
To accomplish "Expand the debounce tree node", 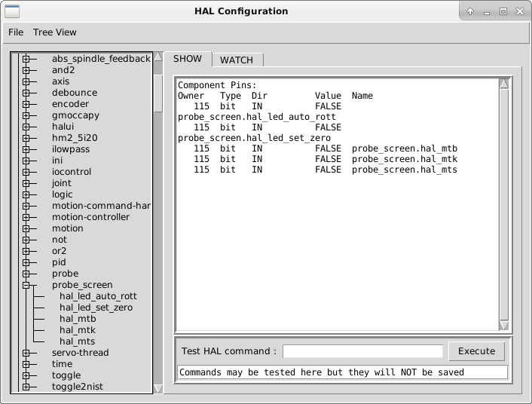I will (26, 93).
